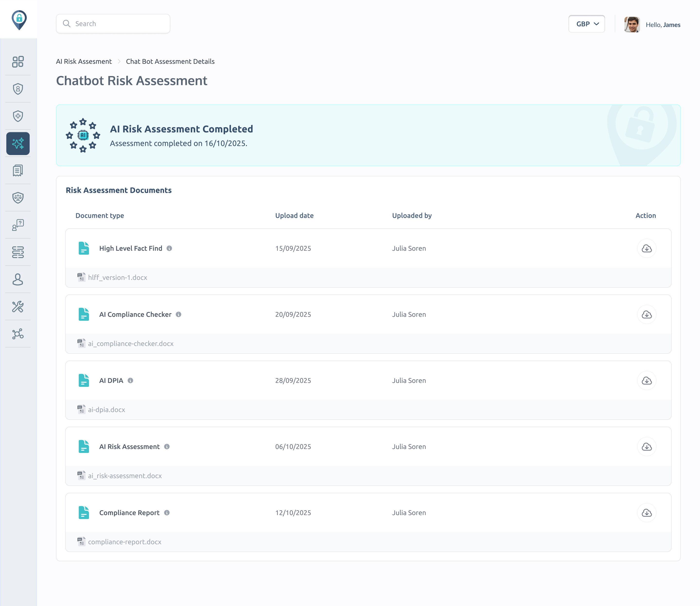700x606 pixels.
Task: Open the GBP currency dropdown
Action: click(x=586, y=24)
